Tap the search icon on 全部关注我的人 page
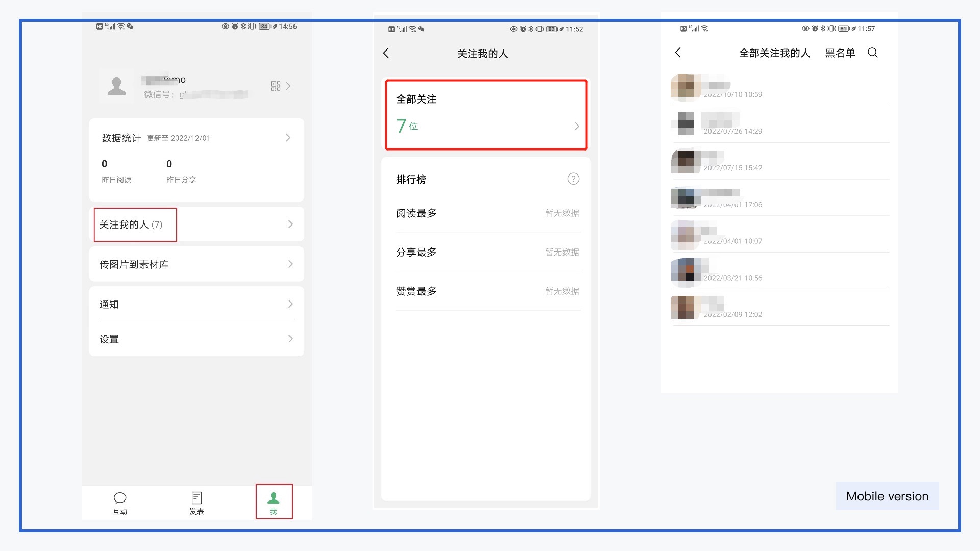The width and height of the screenshot is (980, 551). (x=872, y=53)
